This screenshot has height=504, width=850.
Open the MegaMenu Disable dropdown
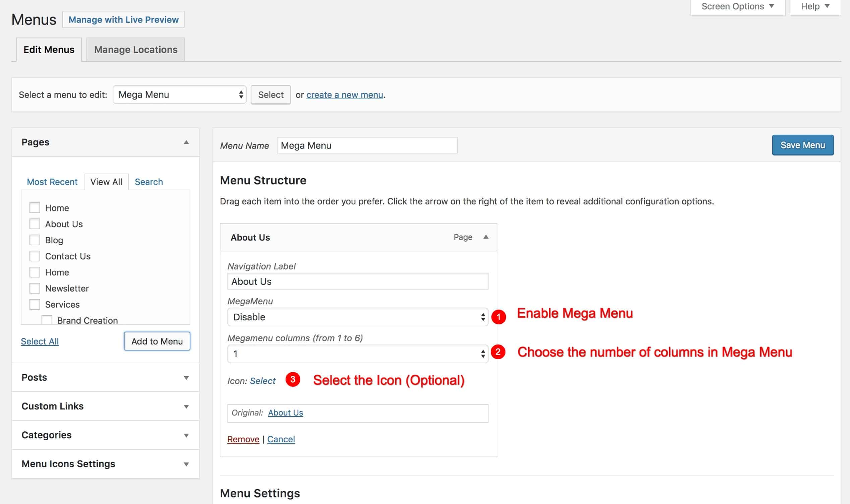pyautogui.click(x=358, y=317)
